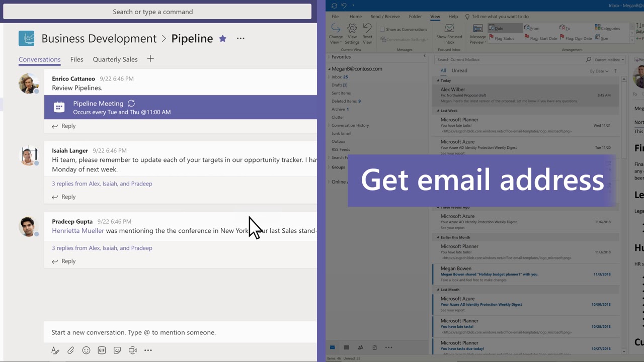
Task: Open Change View dropdown in Outlook
Action: click(x=336, y=34)
